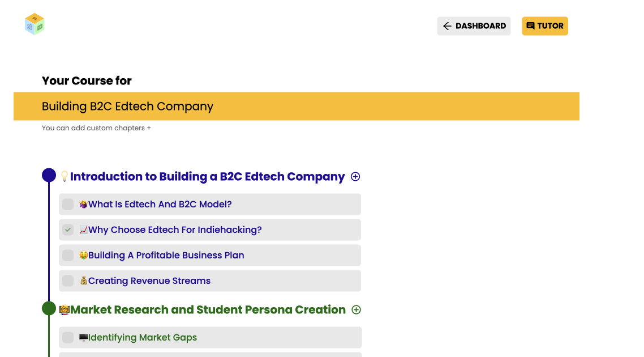This screenshot has height=357, width=644.
Task: Uncheck Why Choose Edtech For Indiehacking
Action: point(68,230)
